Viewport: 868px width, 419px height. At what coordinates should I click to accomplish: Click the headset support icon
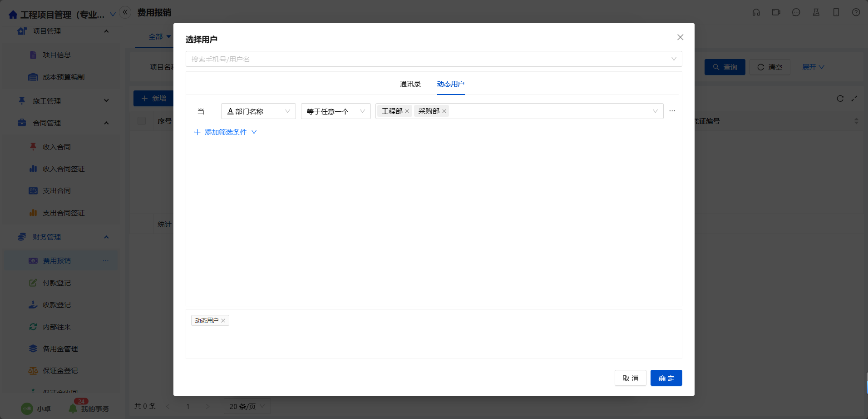pos(756,13)
